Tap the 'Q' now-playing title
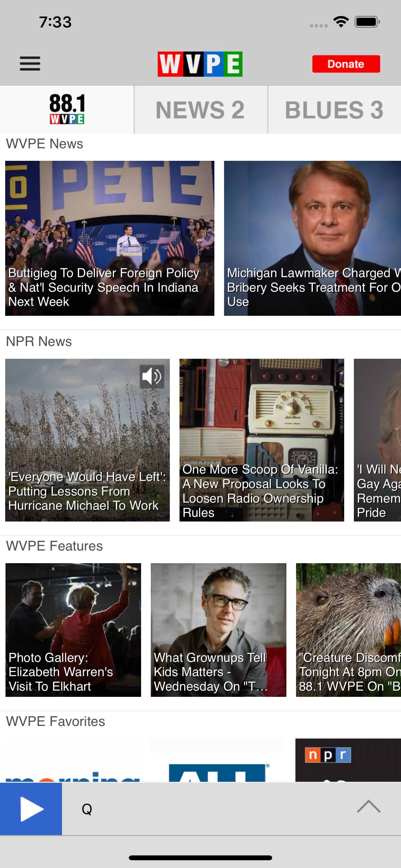This screenshot has width=401, height=868. [x=87, y=809]
